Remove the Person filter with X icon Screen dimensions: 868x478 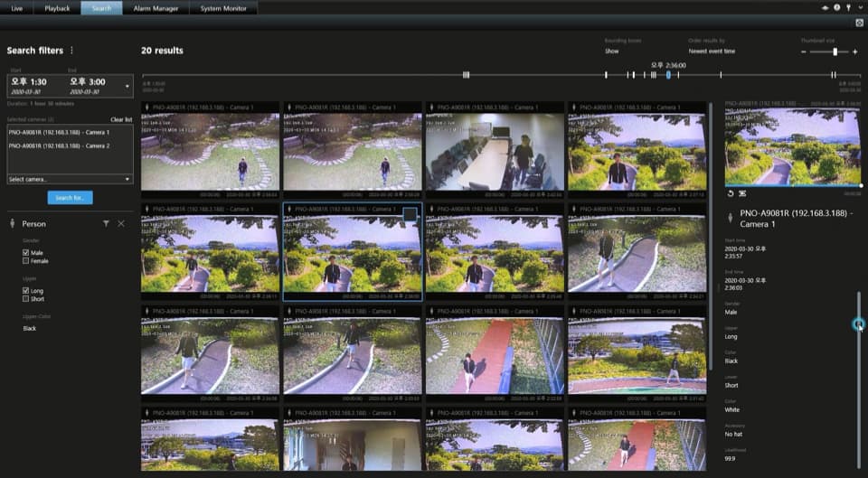click(x=121, y=223)
